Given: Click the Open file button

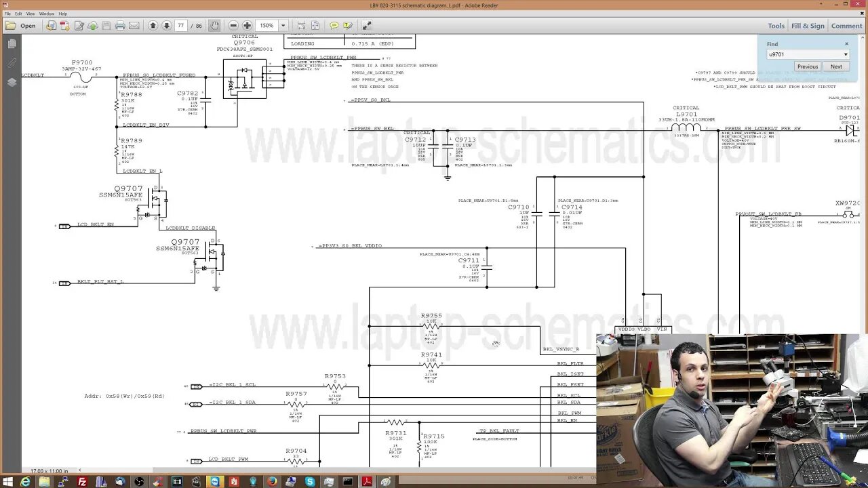Looking at the screenshot, I should (20, 26).
